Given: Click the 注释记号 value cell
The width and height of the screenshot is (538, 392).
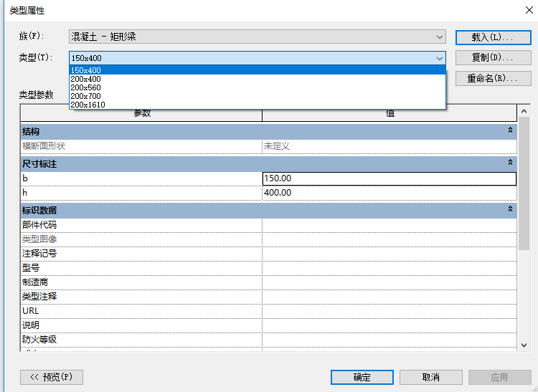Looking at the screenshot, I should click(390, 254).
